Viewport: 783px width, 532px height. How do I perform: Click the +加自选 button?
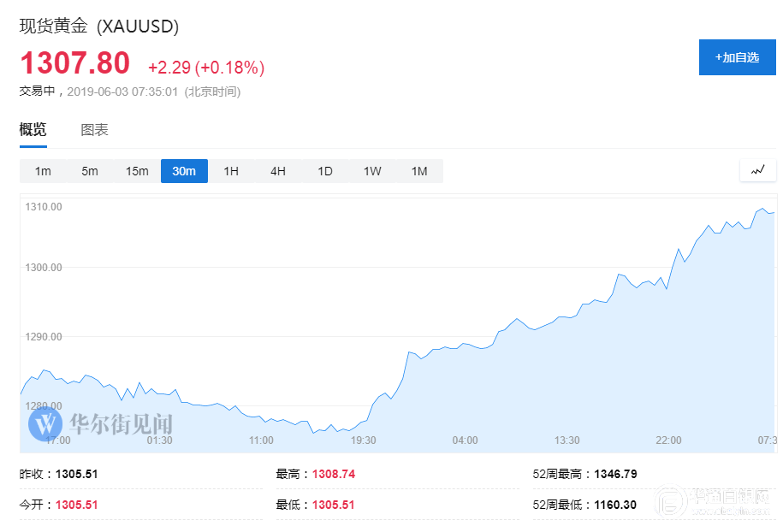(739, 57)
